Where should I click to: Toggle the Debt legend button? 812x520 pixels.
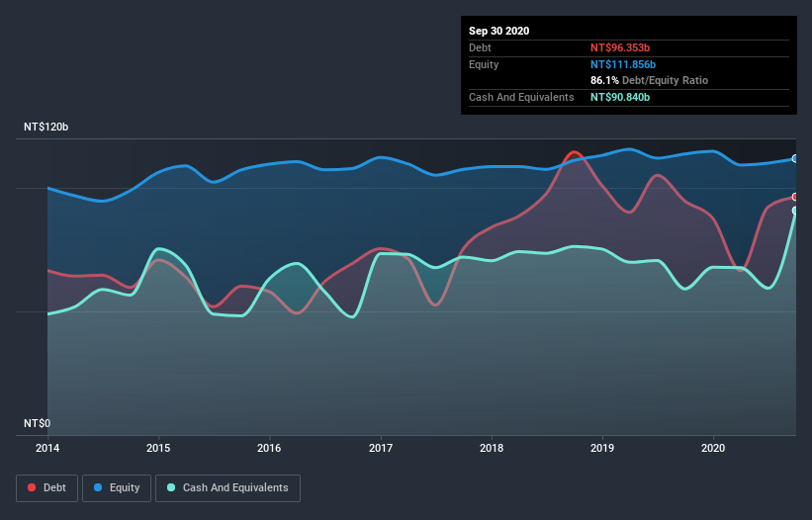click(x=46, y=488)
